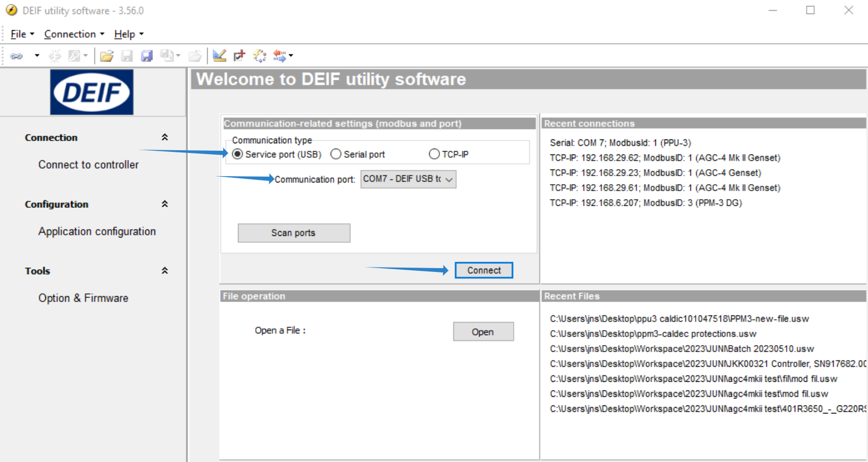Click the blue floppy disk save-as icon
868x462 pixels.
coord(147,56)
